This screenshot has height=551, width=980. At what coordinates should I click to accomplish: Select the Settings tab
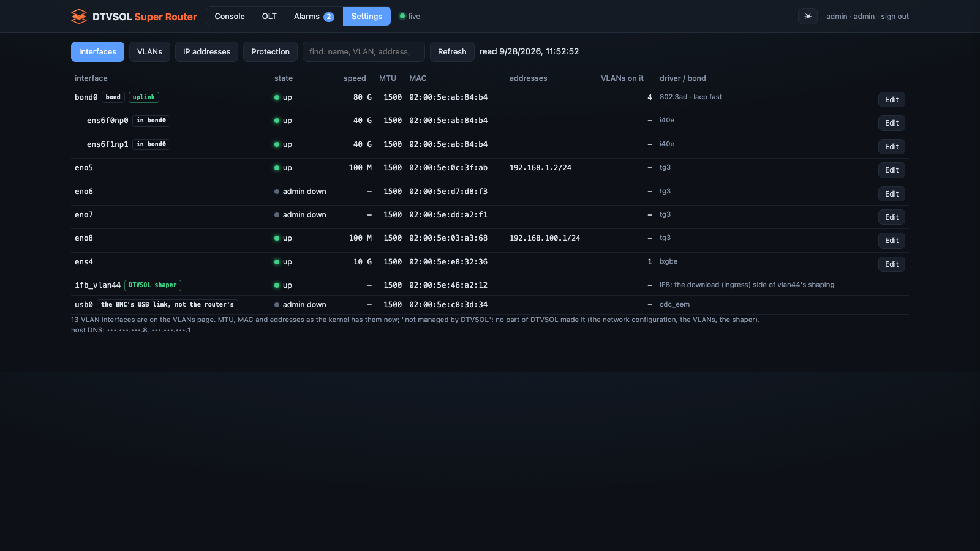(367, 17)
